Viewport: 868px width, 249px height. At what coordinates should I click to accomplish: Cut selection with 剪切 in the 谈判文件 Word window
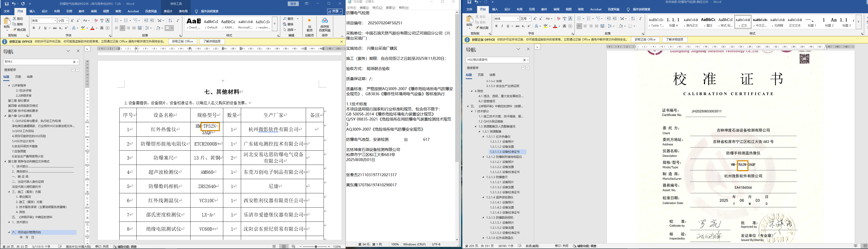coord(18,19)
